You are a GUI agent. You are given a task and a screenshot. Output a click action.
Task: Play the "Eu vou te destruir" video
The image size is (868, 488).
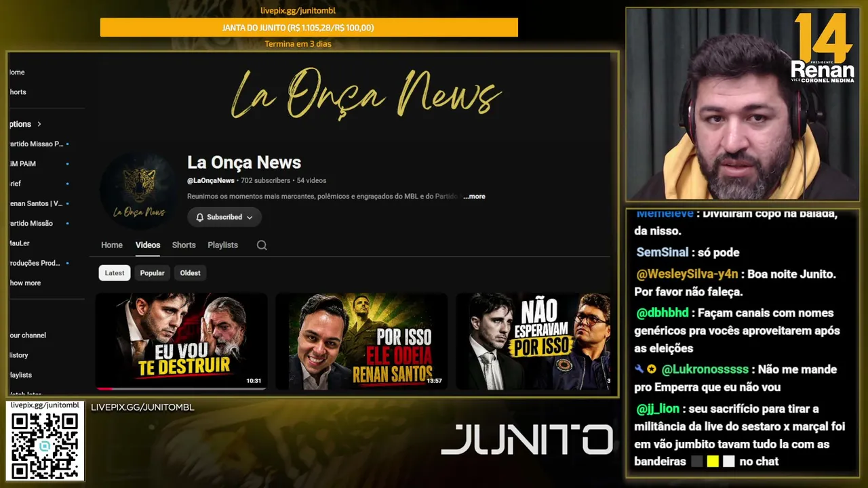[181, 342]
